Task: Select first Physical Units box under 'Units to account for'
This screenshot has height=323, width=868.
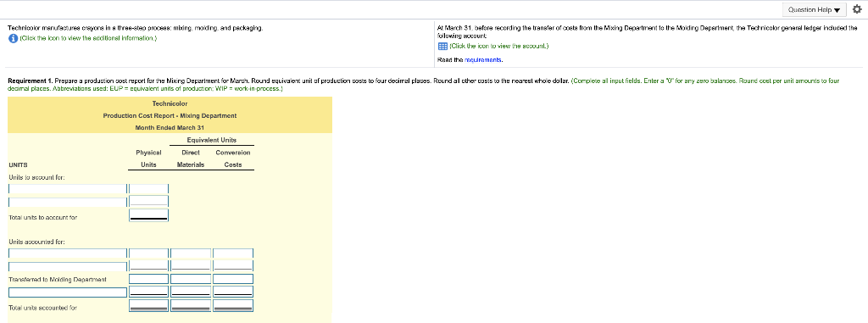Action: coord(148,190)
